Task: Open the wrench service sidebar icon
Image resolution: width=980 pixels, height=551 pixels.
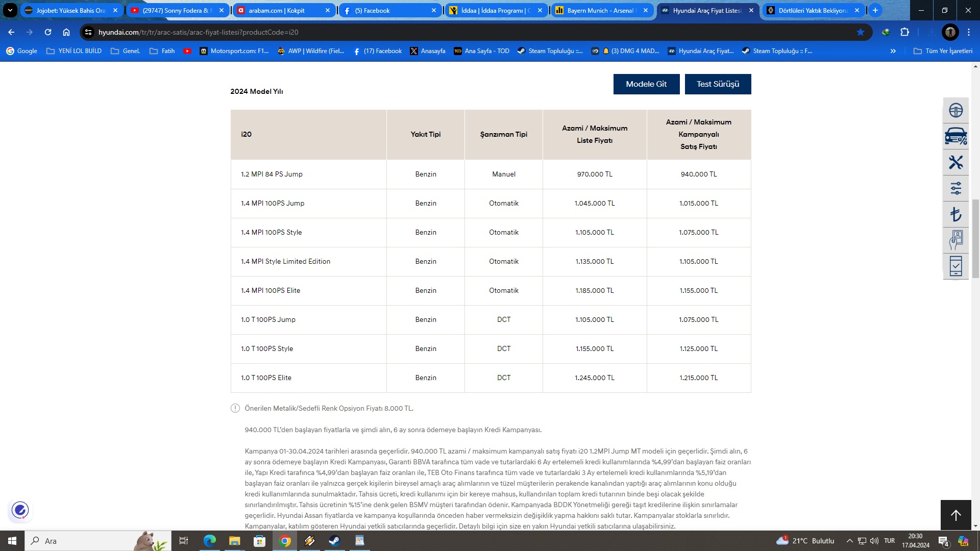Action: coord(955,162)
